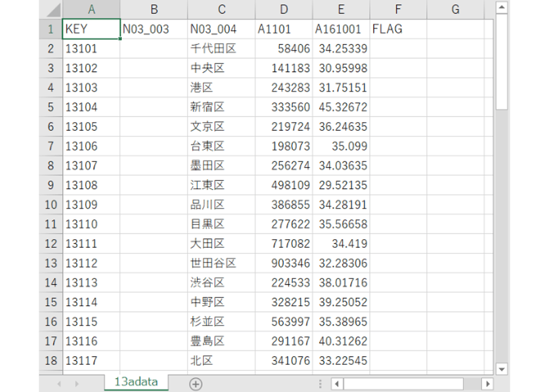
Task: Click the horizontal scrollbar right arrow
Action: click(x=487, y=384)
